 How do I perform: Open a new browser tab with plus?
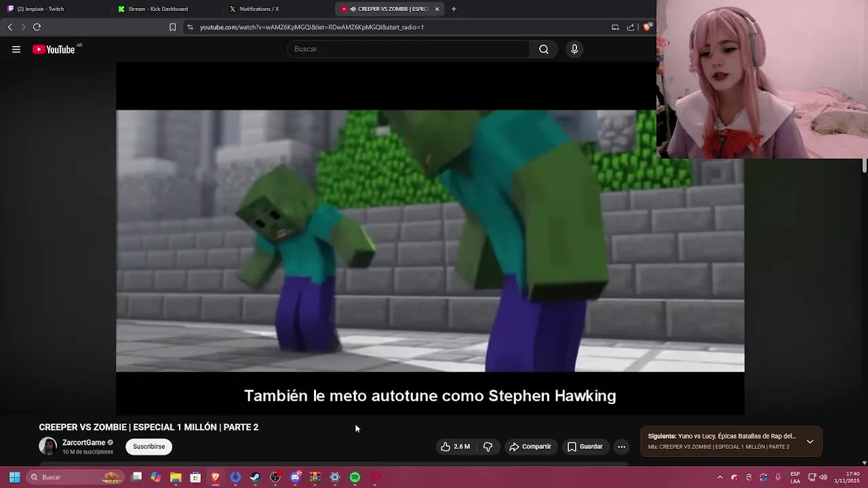(454, 9)
